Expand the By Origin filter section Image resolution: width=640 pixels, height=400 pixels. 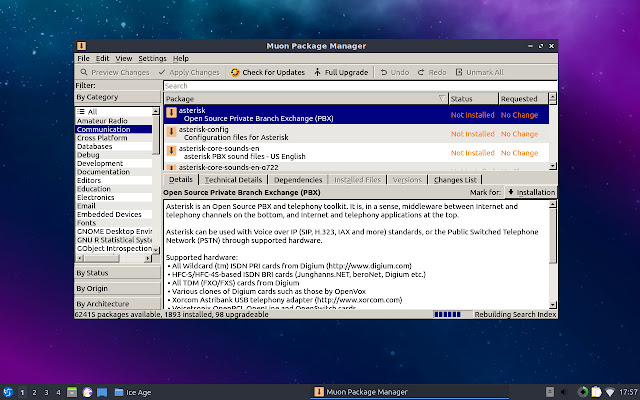[118, 288]
